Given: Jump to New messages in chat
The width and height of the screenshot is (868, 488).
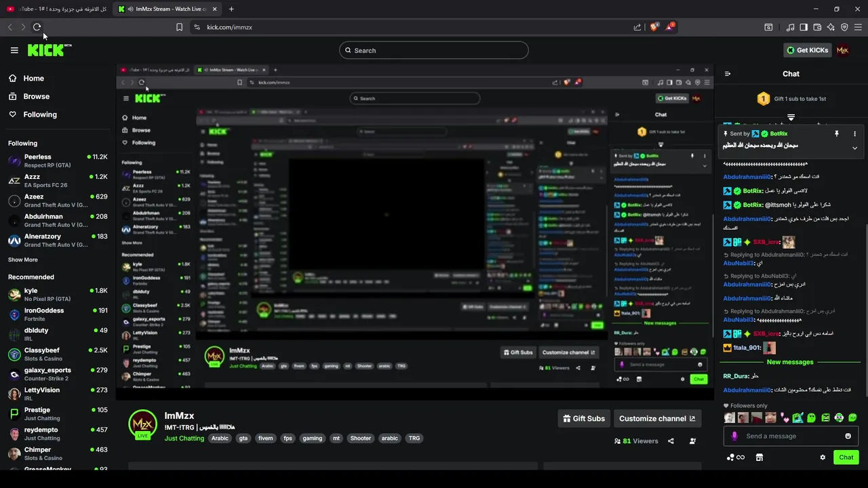Looking at the screenshot, I should 790,362.
